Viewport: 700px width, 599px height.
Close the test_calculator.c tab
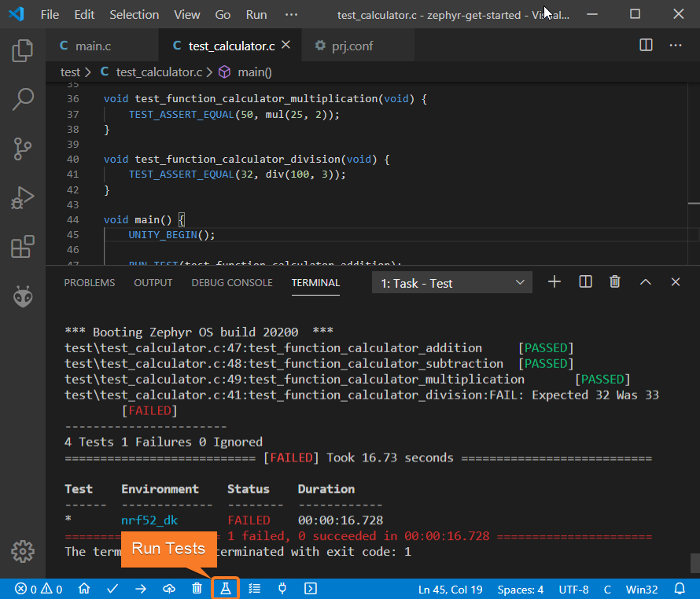[286, 45]
